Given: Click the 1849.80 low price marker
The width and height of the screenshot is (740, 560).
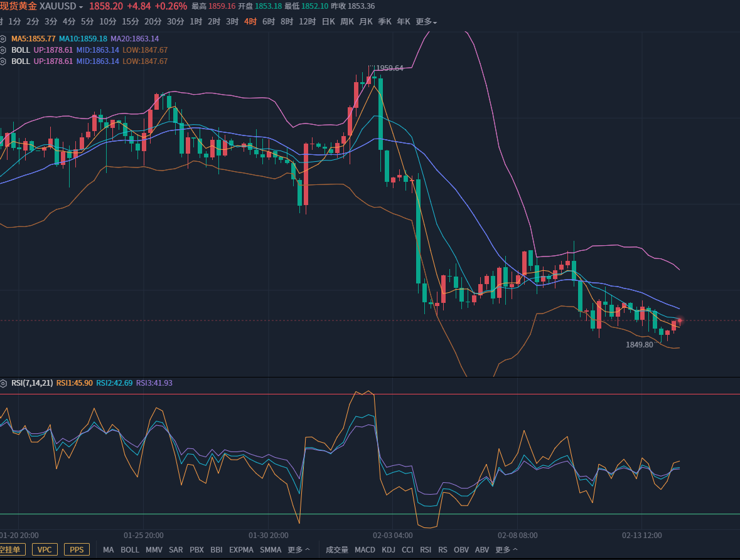Looking at the screenshot, I should click(639, 344).
